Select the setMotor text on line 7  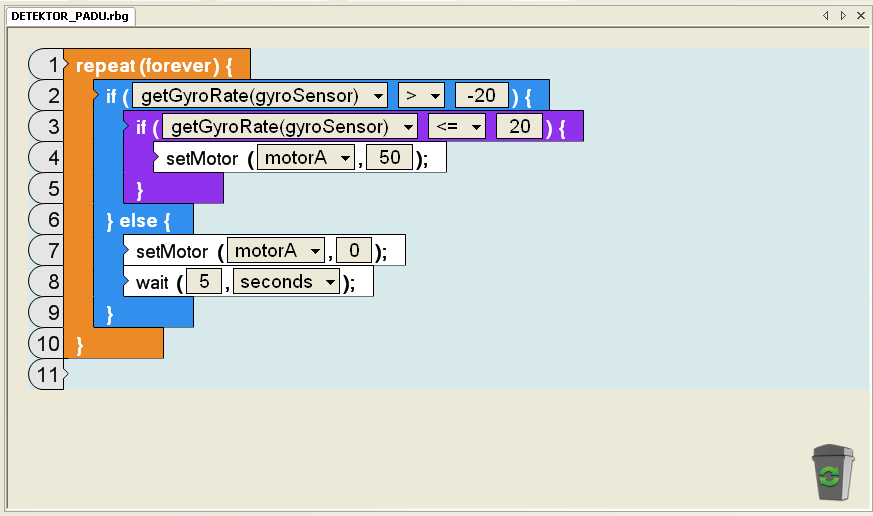[172, 252]
